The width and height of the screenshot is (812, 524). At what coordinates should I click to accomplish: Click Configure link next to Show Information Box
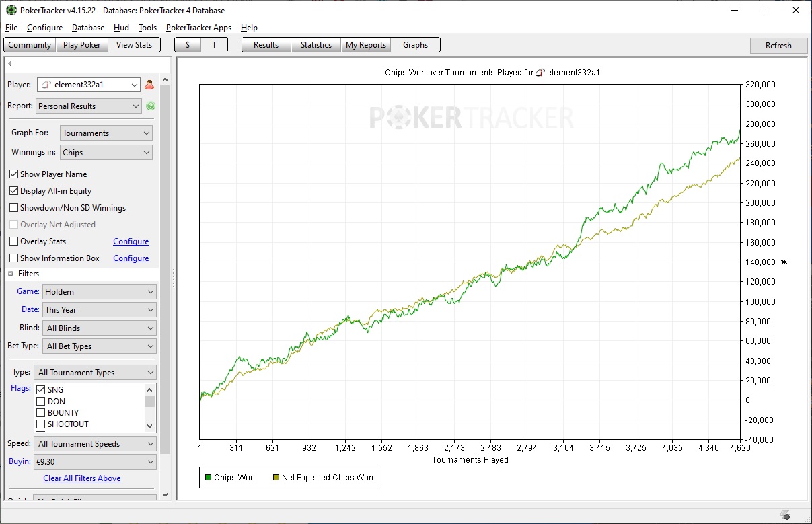click(131, 258)
